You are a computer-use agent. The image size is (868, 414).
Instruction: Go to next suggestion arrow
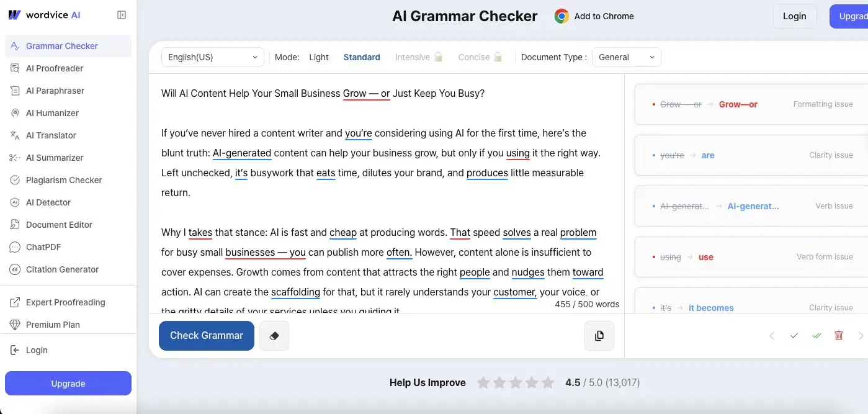click(861, 336)
